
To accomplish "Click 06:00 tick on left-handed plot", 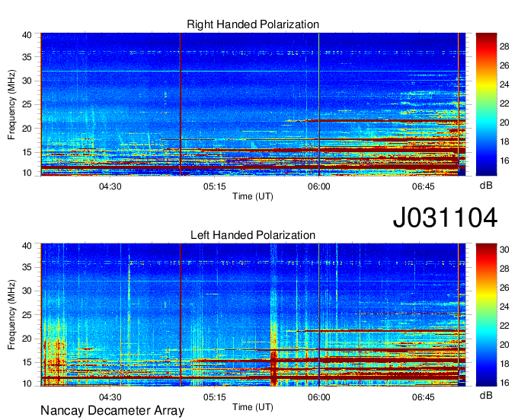I will point(318,397).
